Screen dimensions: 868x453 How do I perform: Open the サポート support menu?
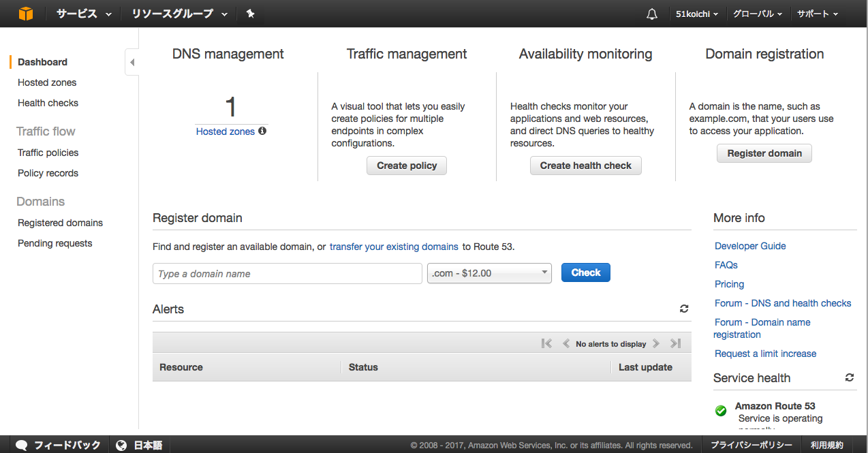click(818, 14)
